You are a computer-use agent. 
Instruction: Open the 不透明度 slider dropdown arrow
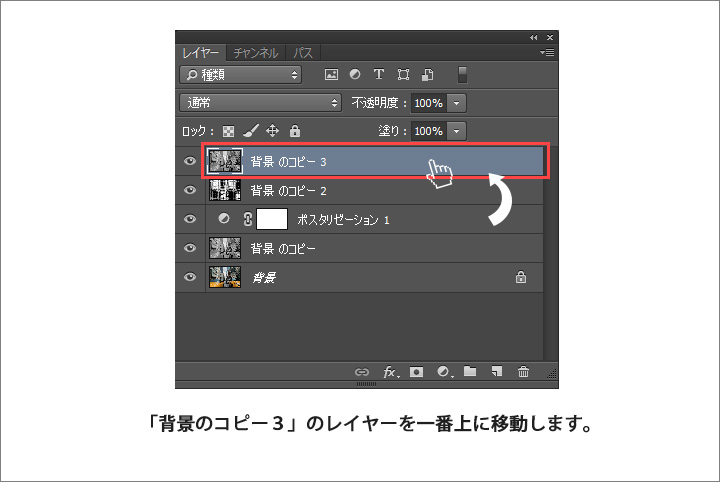[x=456, y=103]
